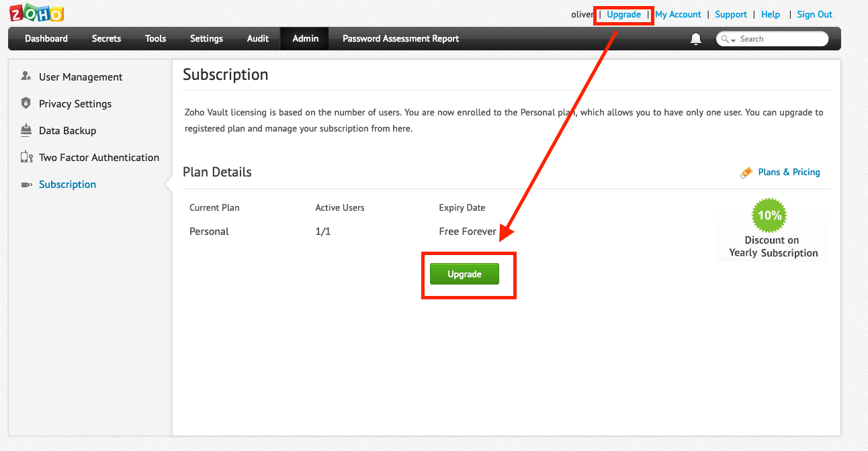Click the green Upgrade button
The width and height of the screenshot is (868, 451).
(x=464, y=274)
